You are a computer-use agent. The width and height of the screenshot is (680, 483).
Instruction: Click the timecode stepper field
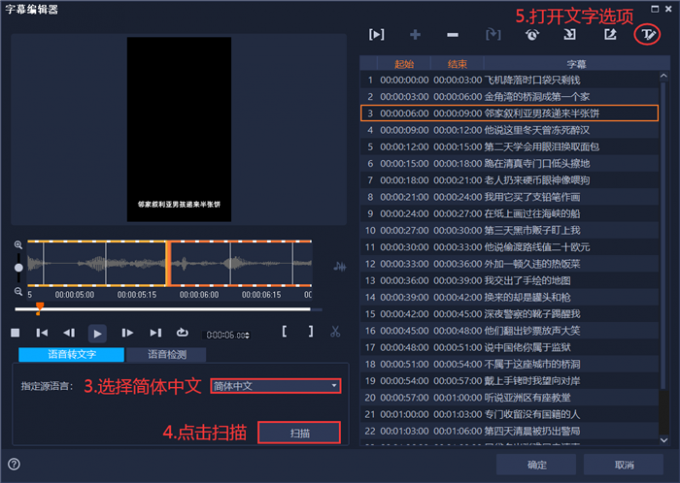pyautogui.click(x=228, y=335)
